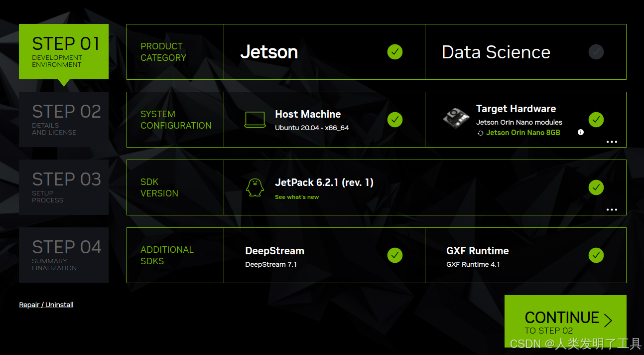Select the Jetson product category

pos(324,52)
